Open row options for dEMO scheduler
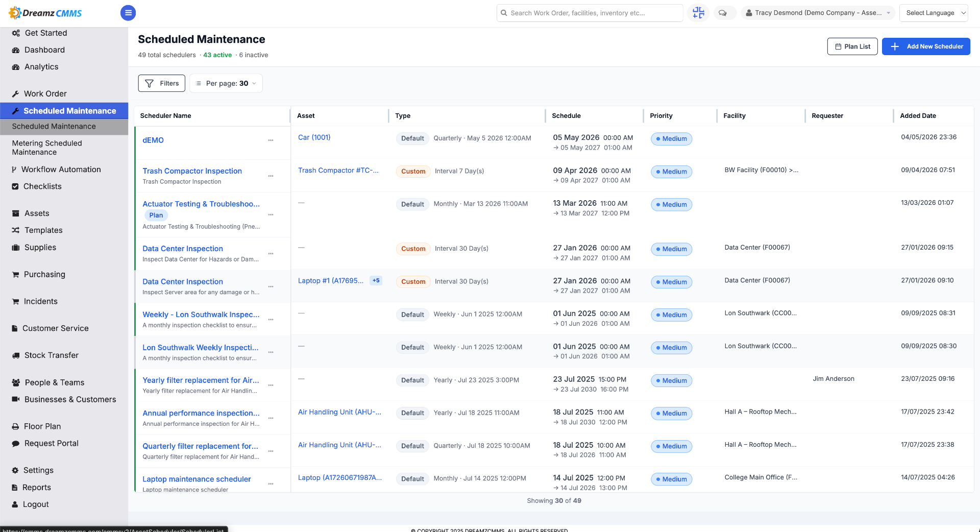The width and height of the screenshot is (980, 532). 271,140
